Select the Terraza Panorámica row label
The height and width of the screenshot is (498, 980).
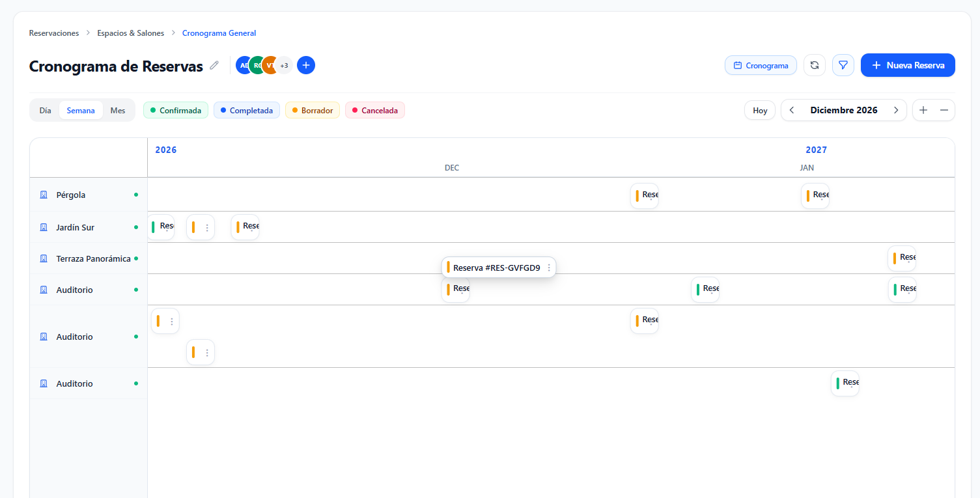click(94, 258)
